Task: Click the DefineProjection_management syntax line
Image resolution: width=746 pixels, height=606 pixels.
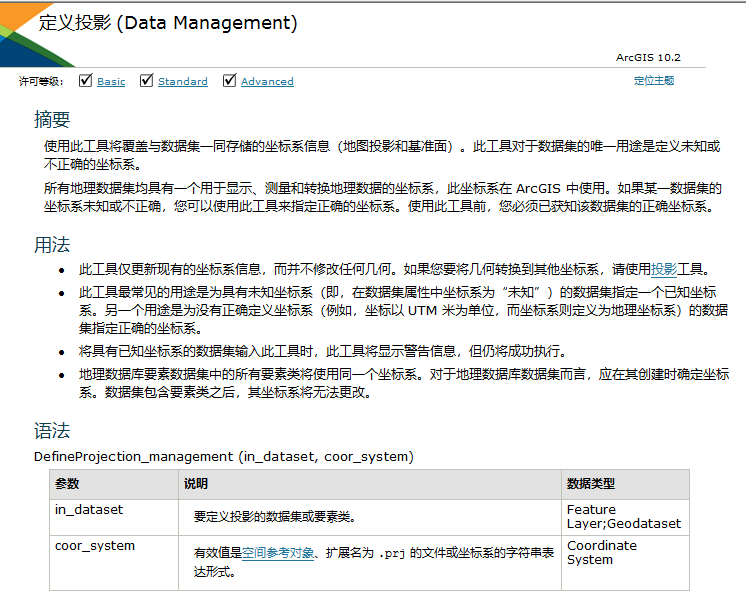Action: pos(223,456)
